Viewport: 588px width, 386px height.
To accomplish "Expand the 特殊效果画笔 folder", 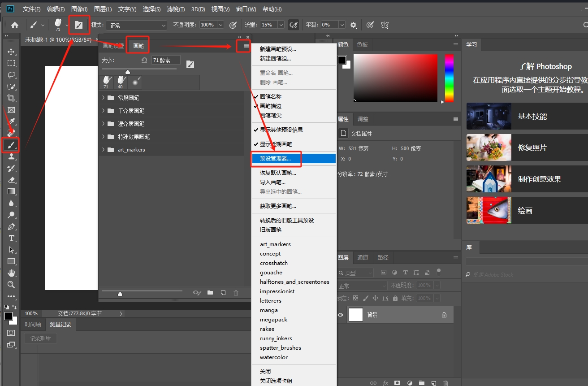I will point(103,137).
